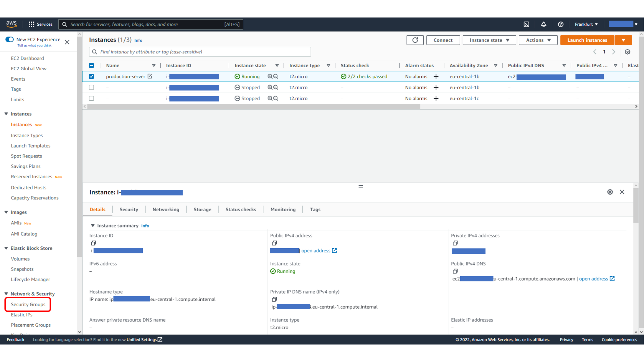The width and height of the screenshot is (644, 362).
Task: Toggle the New EC2 Experience switch
Action: click(x=10, y=40)
